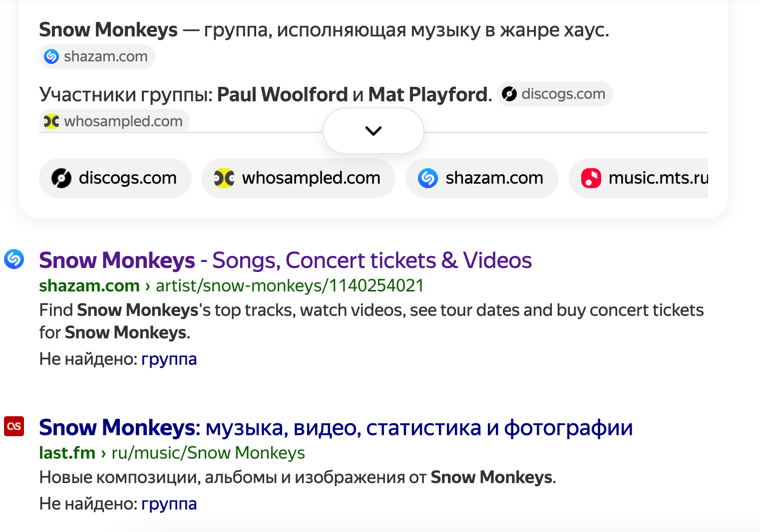Open the Last.fm Snow Monkeys result title
This screenshot has height=532, width=760.
336,428
